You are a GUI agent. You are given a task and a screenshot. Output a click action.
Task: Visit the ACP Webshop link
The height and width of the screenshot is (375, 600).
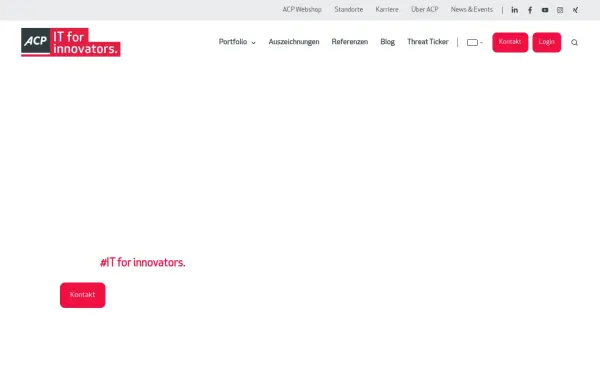click(302, 10)
